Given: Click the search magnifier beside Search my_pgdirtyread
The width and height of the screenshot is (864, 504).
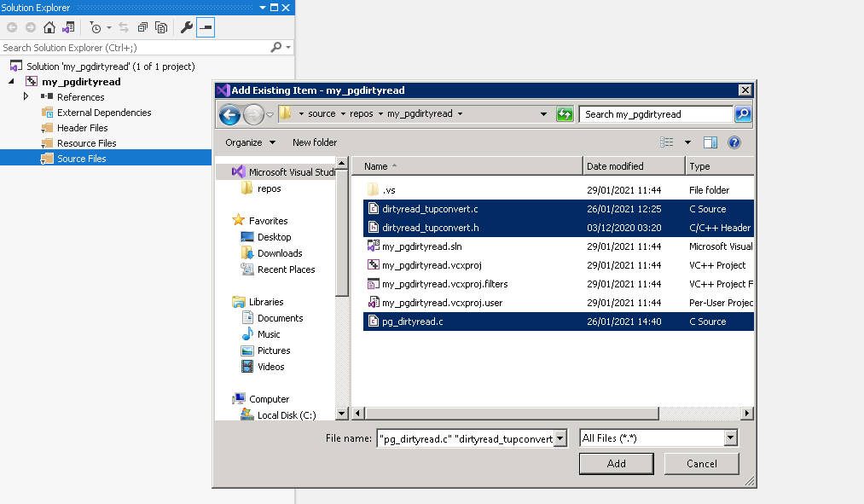Looking at the screenshot, I should (741, 113).
